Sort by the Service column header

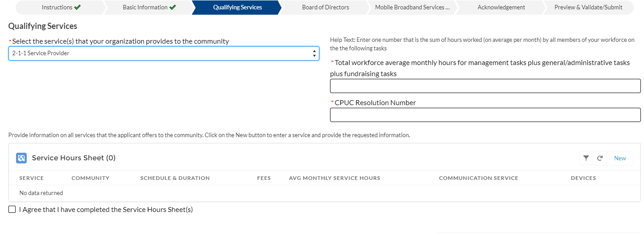click(x=32, y=178)
